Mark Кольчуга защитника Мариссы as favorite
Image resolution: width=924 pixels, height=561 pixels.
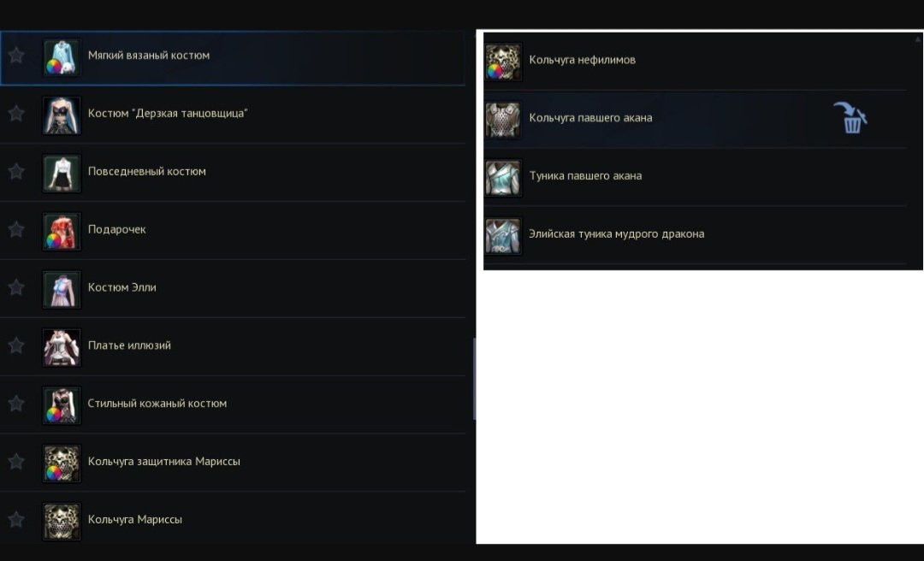coord(16,462)
